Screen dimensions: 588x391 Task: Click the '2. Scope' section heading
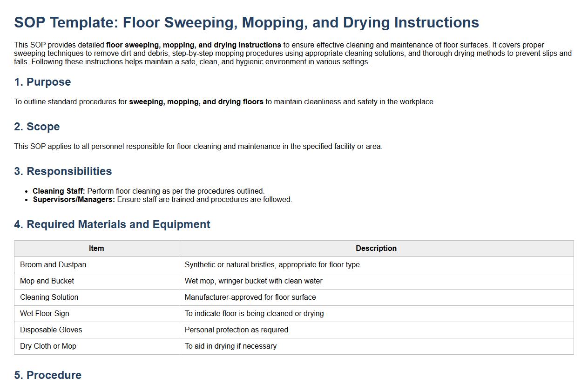[x=37, y=127]
